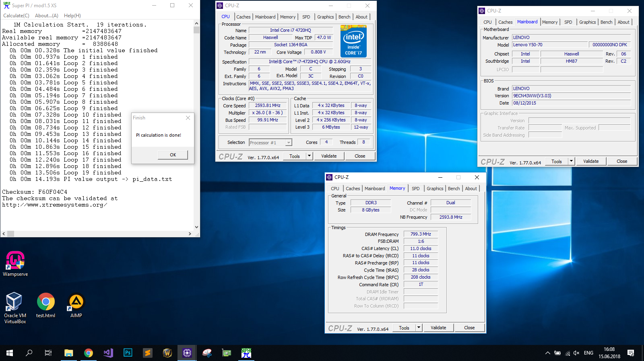The height and width of the screenshot is (361, 644).
Task: Open Wampserver desktop shortcut
Action: coord(15,264)
